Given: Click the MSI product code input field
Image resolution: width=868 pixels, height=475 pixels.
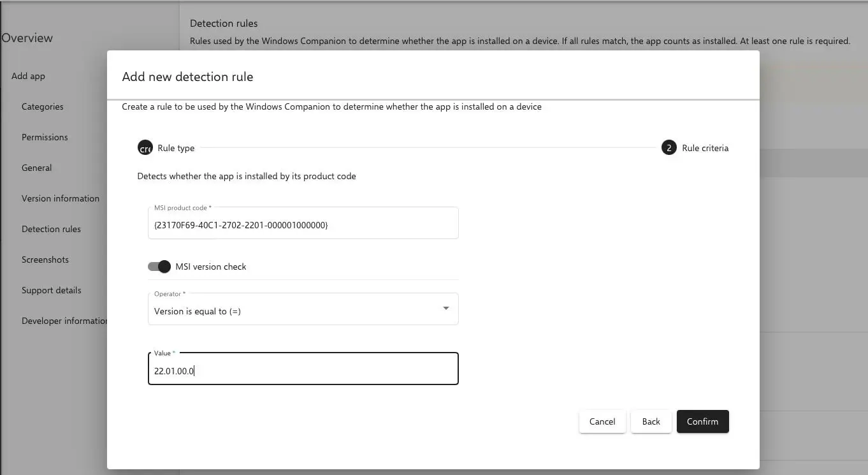Looking at the screenshot, I should tap(303, 225).
